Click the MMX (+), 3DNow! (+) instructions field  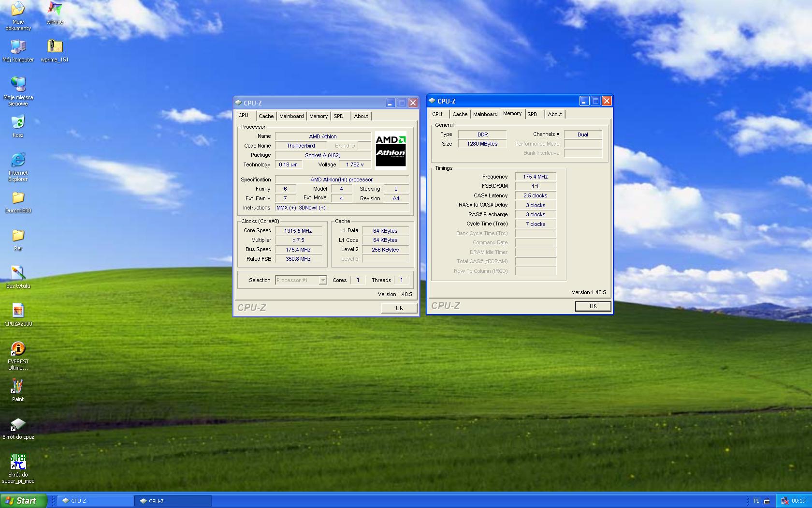pyautogui.click(x=342, y=208)
